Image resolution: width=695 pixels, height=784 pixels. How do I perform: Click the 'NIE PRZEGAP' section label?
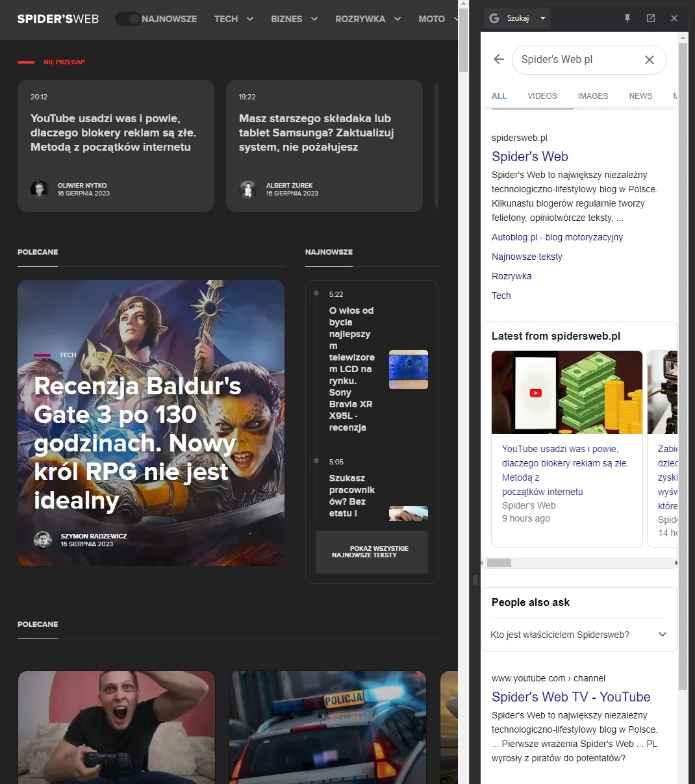64,62
